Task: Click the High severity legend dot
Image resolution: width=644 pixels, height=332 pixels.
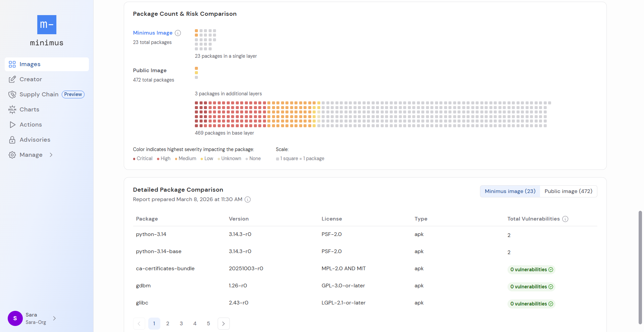Action: [158, 159]
